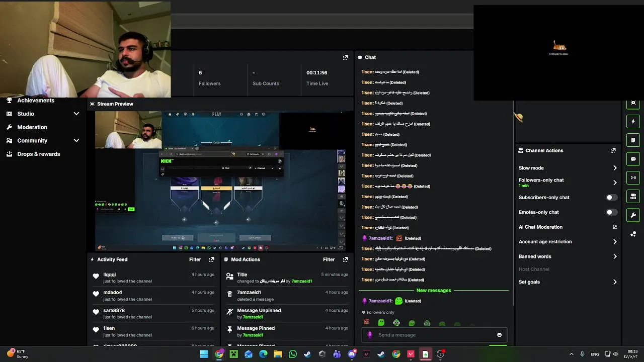Click the red angry quick emote
Viewport: 644px width, 362px height.
(367, 322)
